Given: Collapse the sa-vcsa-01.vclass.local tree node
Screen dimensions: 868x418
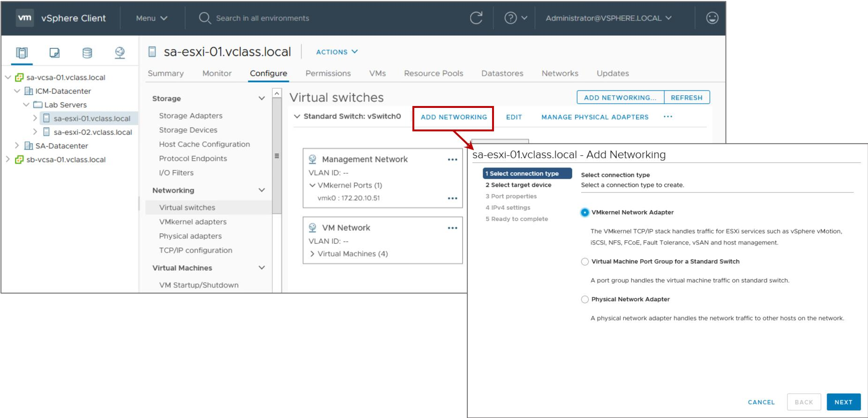Looking at the screenshot, I should [x=8, y=77].
